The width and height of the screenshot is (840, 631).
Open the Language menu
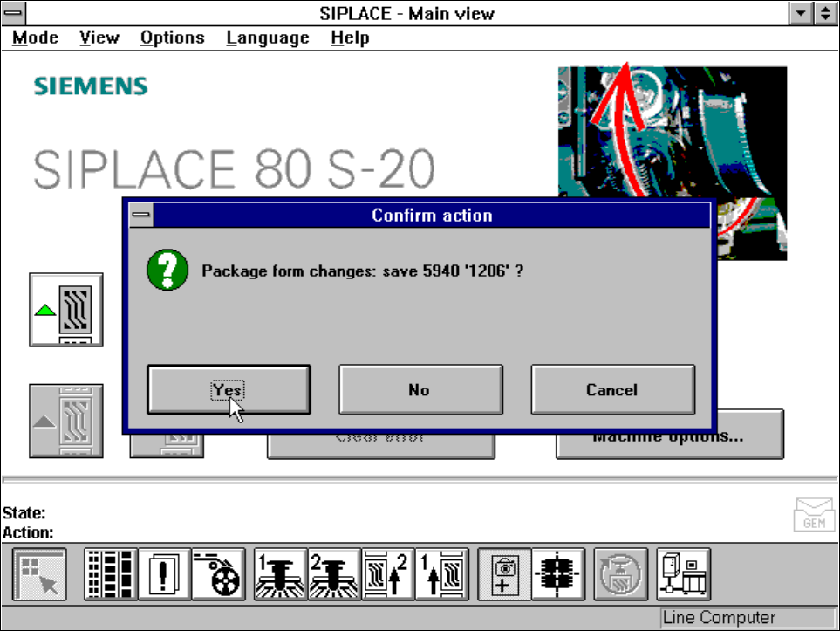267,38
